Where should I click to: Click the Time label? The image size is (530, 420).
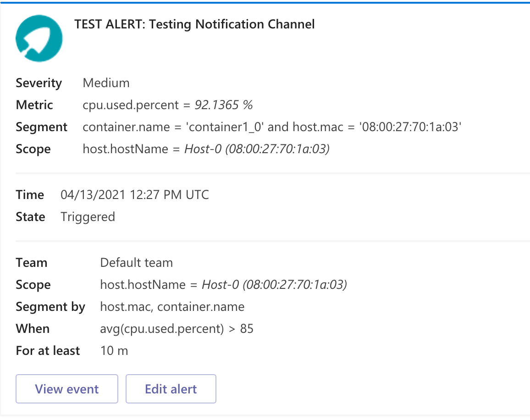click(30, 195)
